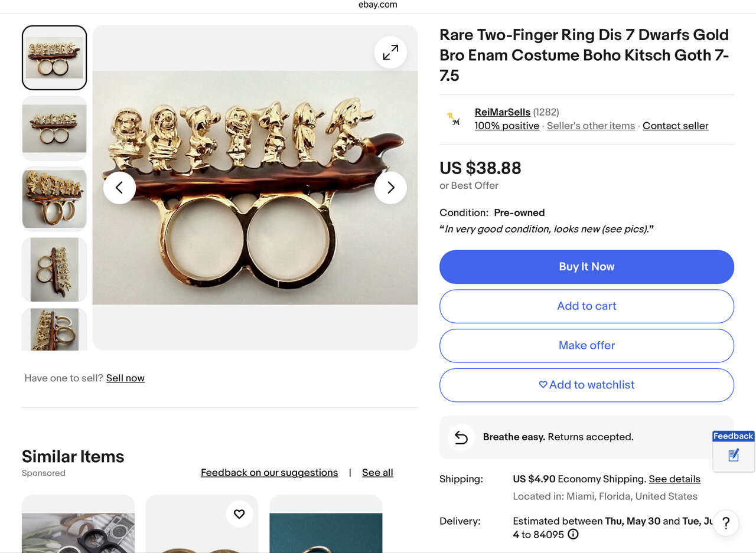Select the first ring thumbnail
The image size is (756, 553).
(x=54, y=58)
